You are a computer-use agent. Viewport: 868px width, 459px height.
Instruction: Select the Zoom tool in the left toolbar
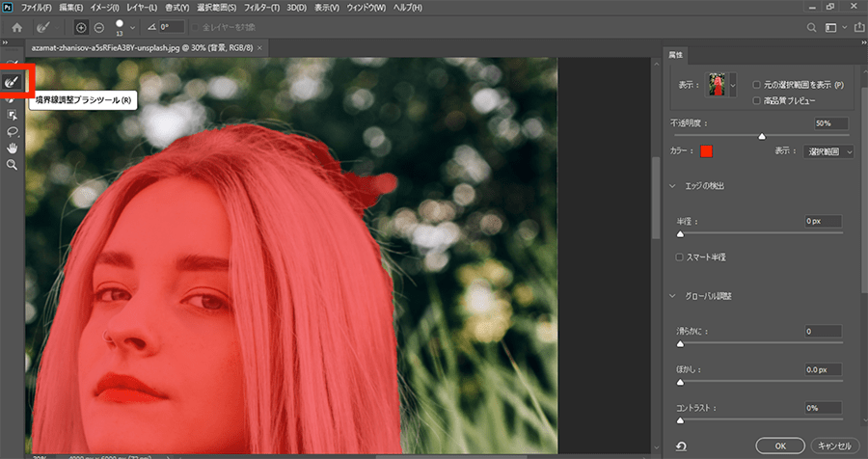(14, 165)
